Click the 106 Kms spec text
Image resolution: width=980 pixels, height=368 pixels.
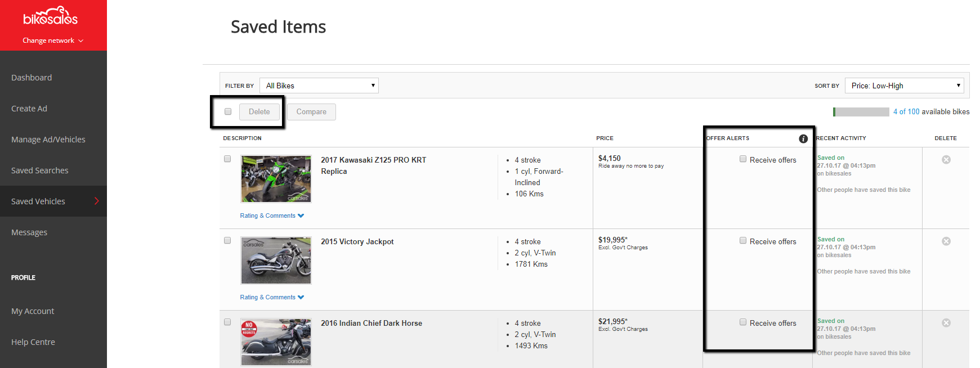coord(529,194)
